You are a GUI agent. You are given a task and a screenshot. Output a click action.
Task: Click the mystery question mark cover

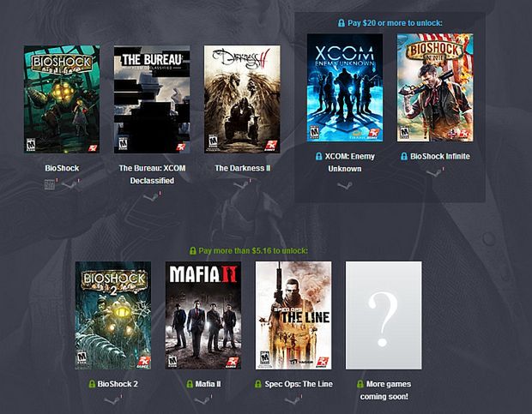coord(384,315)
